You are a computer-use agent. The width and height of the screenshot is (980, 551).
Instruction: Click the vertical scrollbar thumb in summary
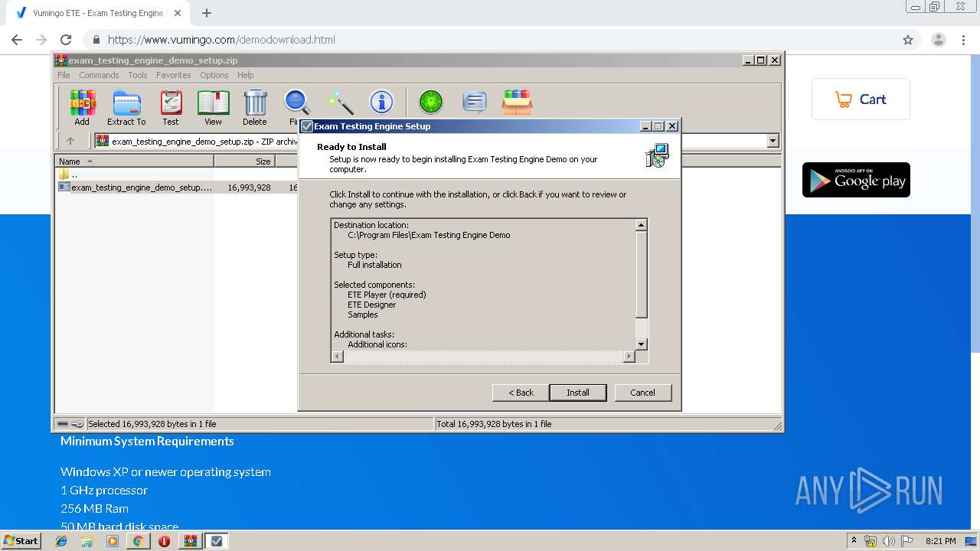pos(642,274)
